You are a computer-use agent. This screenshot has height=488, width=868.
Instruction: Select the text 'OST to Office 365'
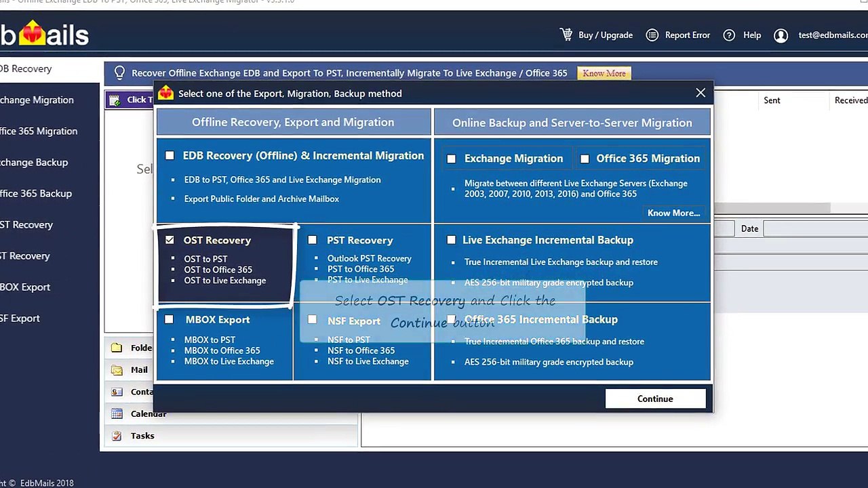[x=218, y=270]
